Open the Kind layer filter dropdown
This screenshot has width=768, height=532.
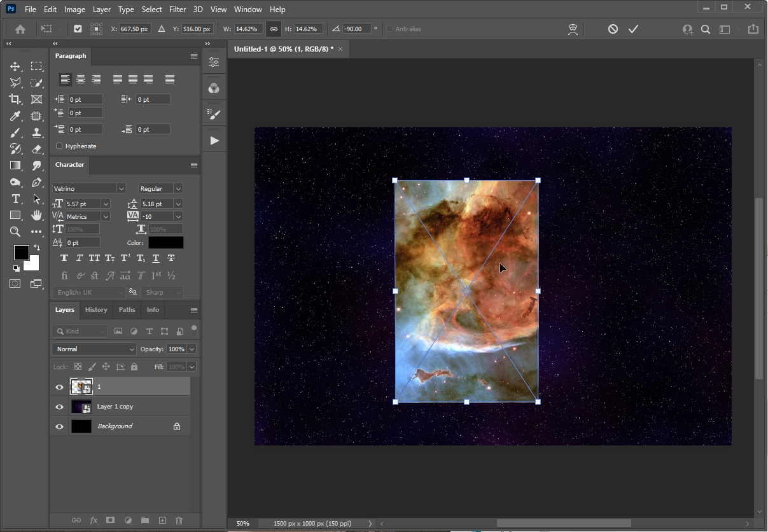point(80,331)
